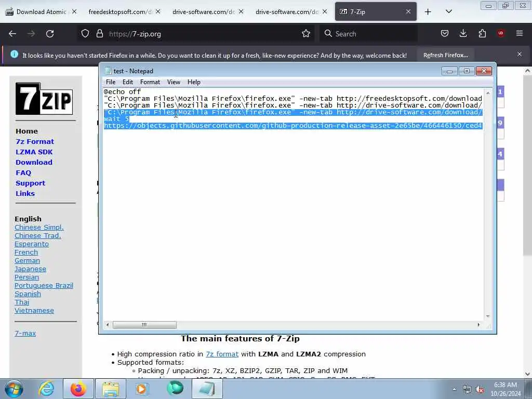Open Windows Explorer from taskbar
This screenshot has height=399, width=532.
coord(111,389)
